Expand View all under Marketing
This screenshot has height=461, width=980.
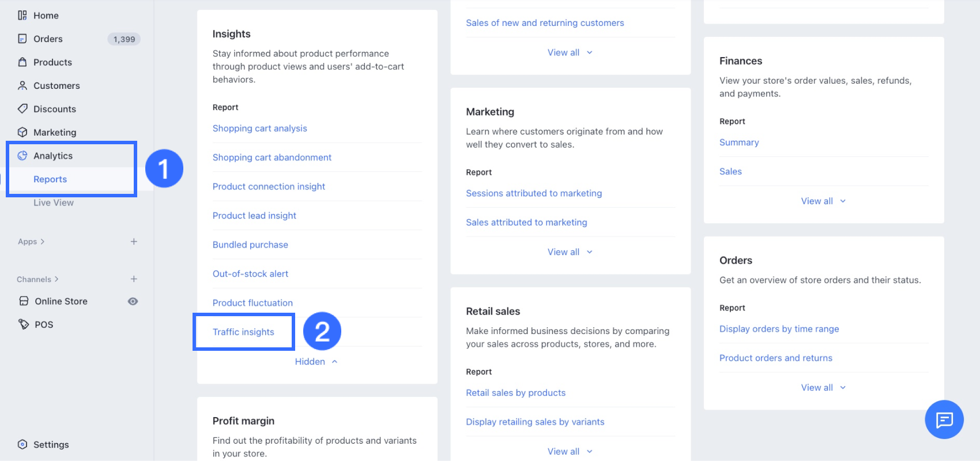point(570,252)
